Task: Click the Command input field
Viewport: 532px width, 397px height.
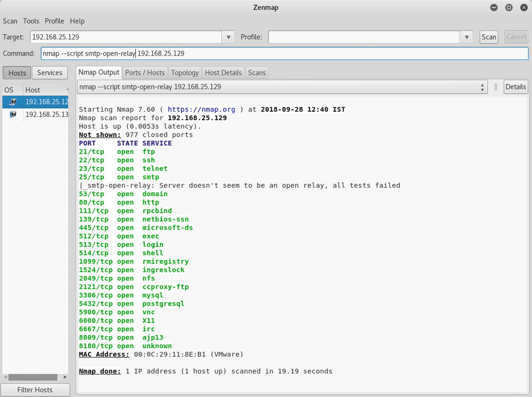Action: click(x=284, y=54)
